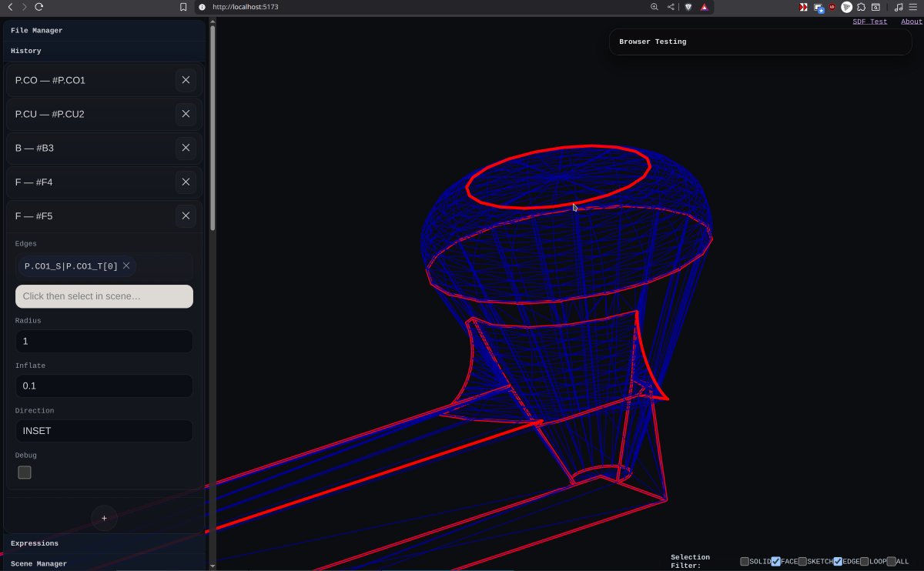Open media controls music note
This screenshot has height=571, width=924.
(x=899, y=7)
